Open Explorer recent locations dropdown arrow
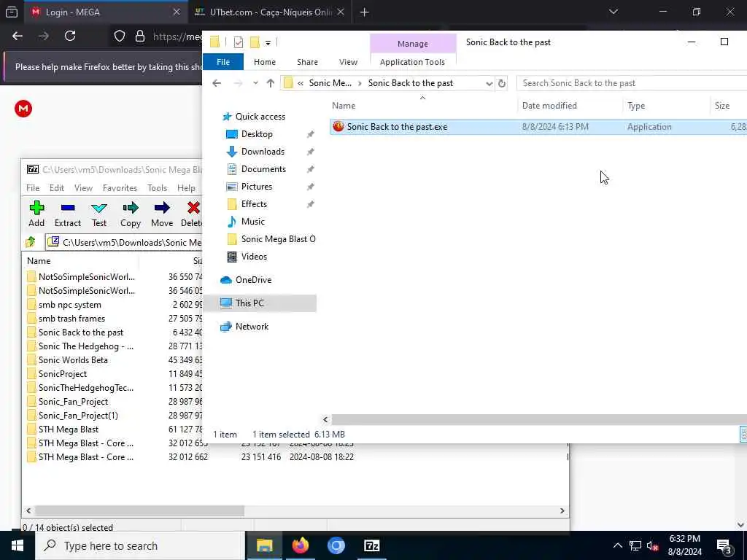Screen dimensions: 747x560 coord(255,83)
